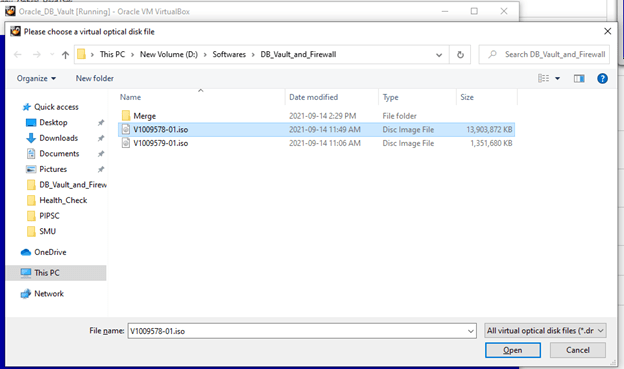The width and height of the screenshot is (624, 369).
Task: Click 'This PC' in address bar
Action: (x=112, y=55)
